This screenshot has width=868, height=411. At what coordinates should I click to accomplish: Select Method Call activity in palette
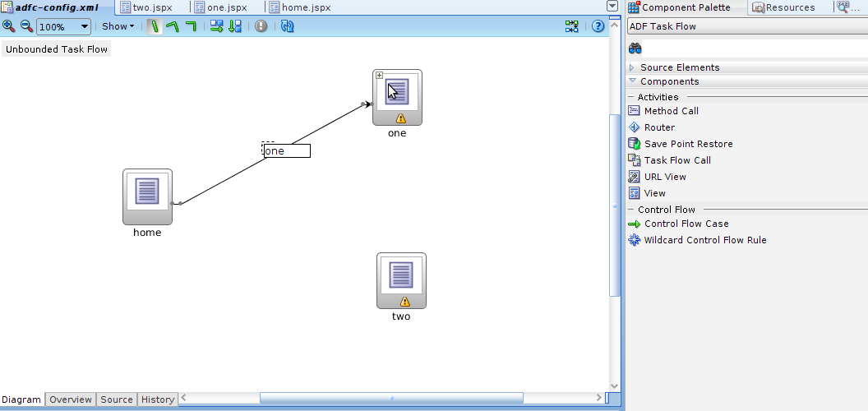tap(671, 111)
